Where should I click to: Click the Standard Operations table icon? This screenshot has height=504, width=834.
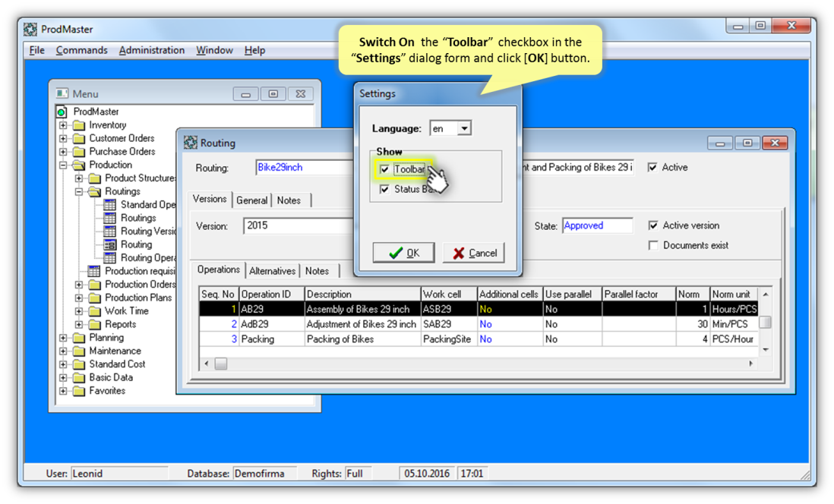(x=109, y=205)
